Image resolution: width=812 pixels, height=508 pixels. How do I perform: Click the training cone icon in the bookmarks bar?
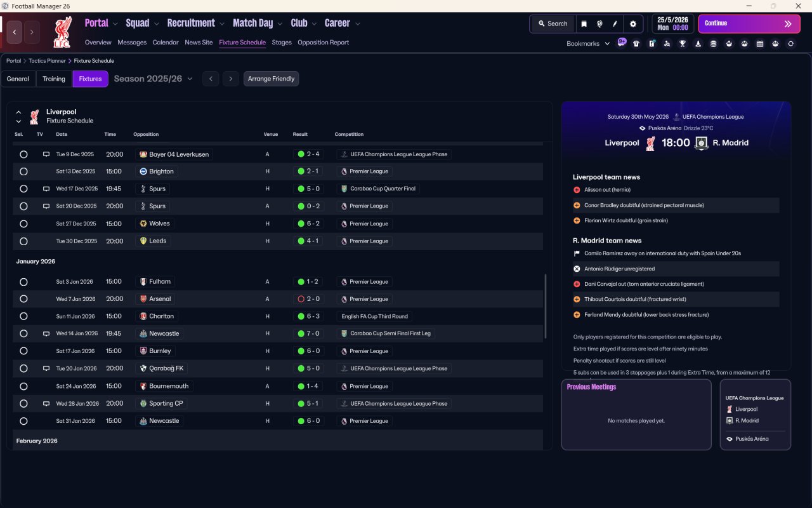click(698, 44)
